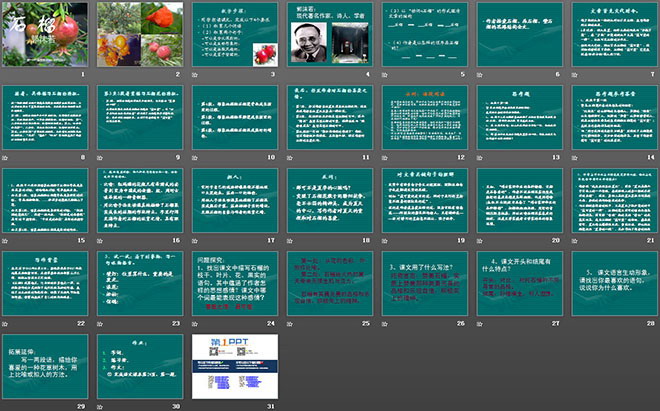Open slide 1 pomegranate title thumbnail
The width and height of the screenshot is (660, 411).
[47, 35]
